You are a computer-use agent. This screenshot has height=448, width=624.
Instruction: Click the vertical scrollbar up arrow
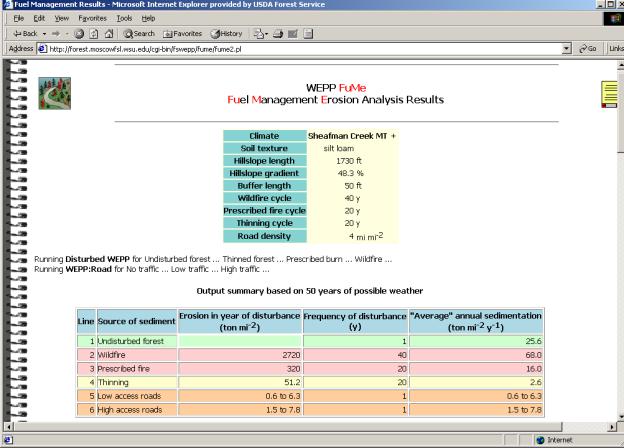(x=621, y=64)
